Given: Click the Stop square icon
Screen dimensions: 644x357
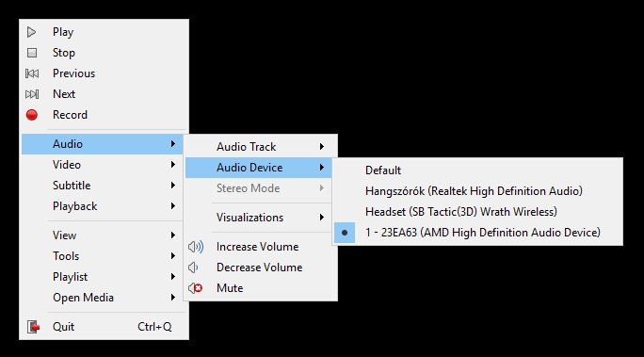Looking at the screenshot, I should click(32, 53).
